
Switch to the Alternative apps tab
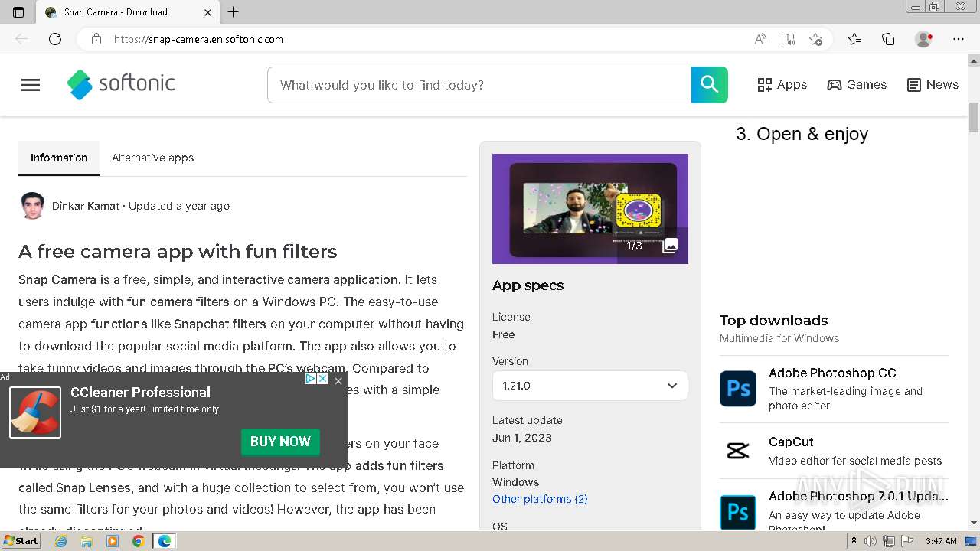(x=153, y=158)
